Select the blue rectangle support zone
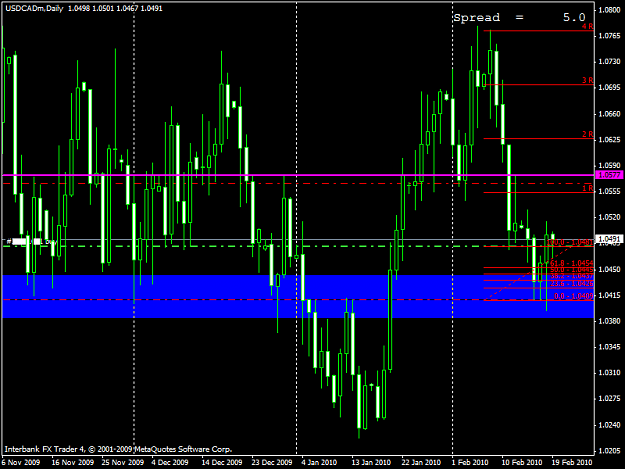625x469 pixels. [x=298, y=296]
